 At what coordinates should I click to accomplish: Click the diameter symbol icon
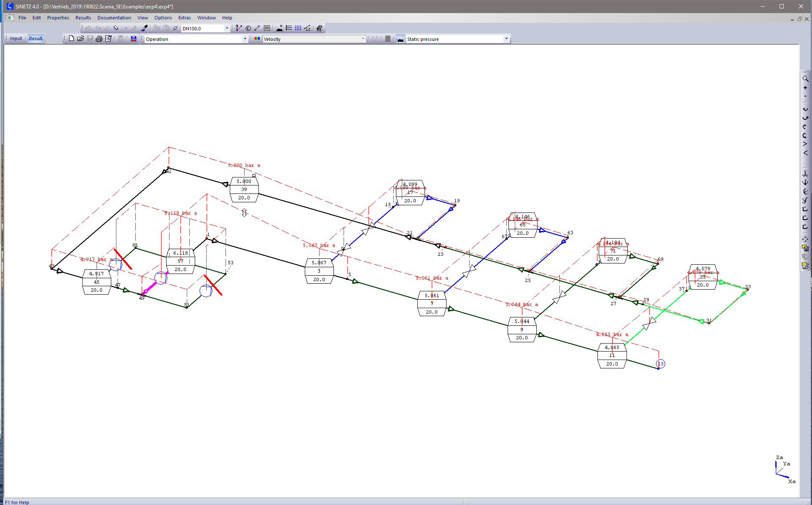pyautogui.click(x=175, y=28)
